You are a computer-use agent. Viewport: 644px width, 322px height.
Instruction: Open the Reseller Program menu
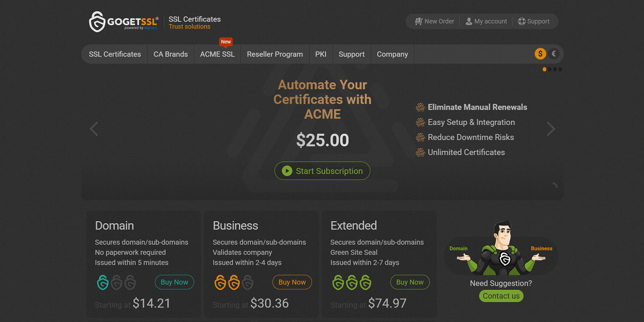click(275, 54)
